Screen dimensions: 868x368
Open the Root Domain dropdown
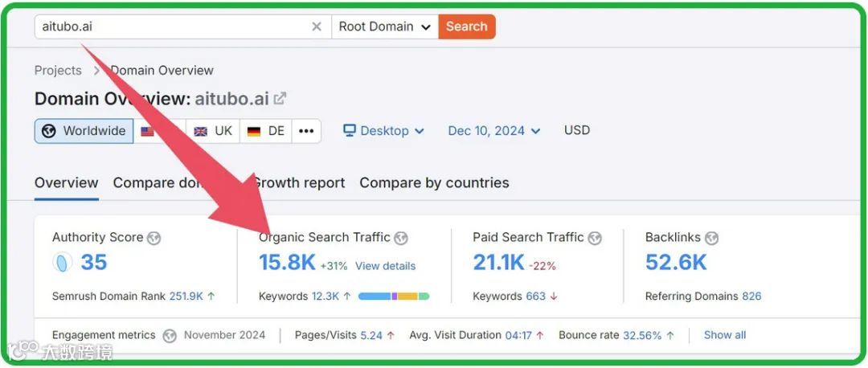pyautogui.click(x=385, y=27)
